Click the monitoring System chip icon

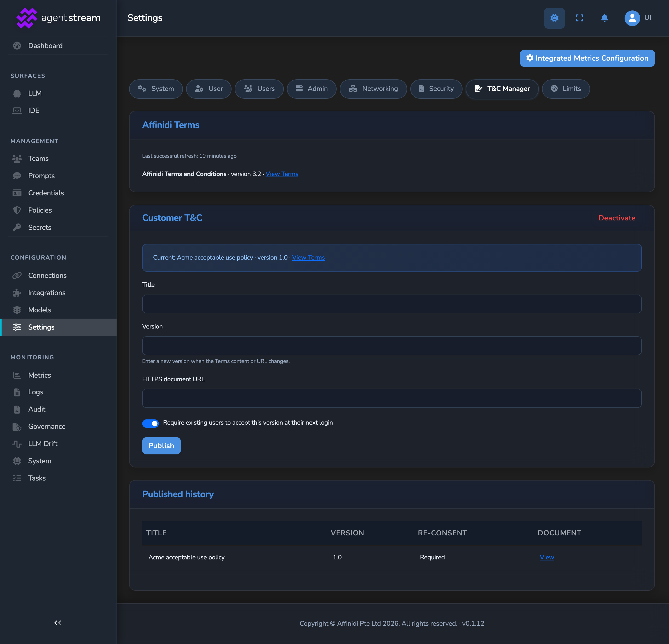coord(17,461)
